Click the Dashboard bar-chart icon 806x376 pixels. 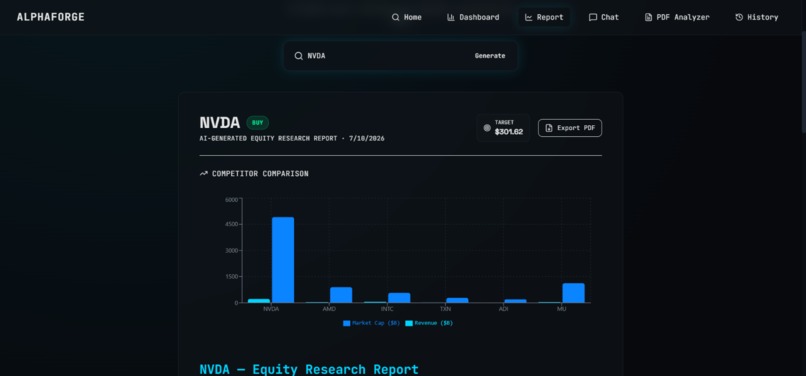click(451, 17)
